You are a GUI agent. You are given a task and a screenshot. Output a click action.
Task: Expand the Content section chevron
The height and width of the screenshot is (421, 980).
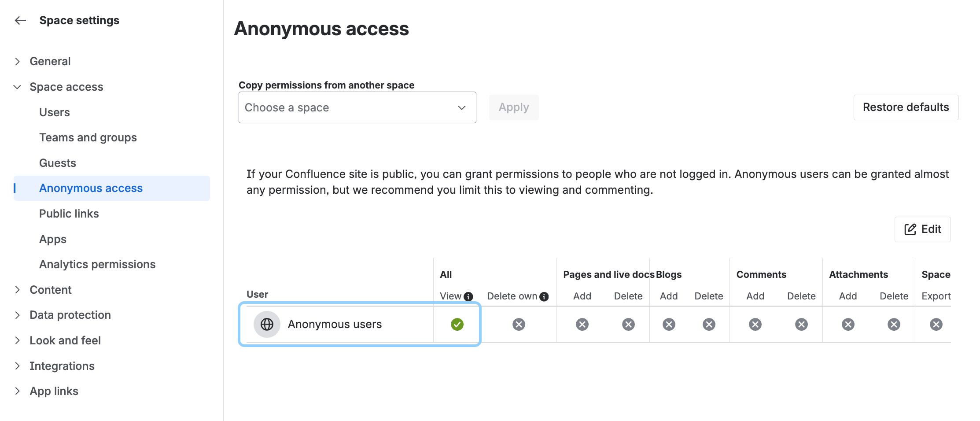click(17, 290)
